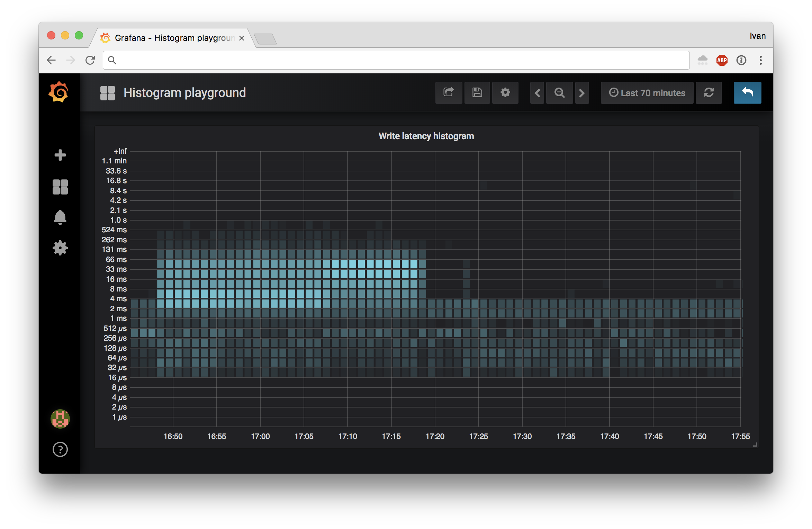Click the user avatar in sidebar

click(x=60, y=419)
